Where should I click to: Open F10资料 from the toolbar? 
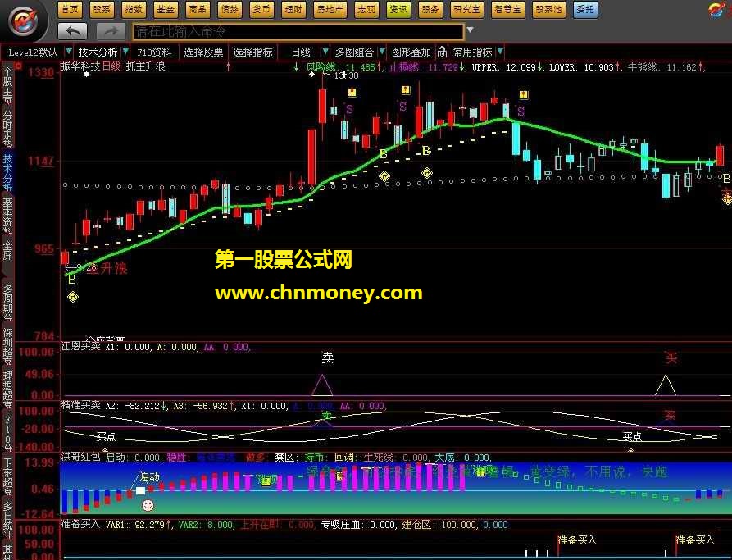tap(154, 52)
